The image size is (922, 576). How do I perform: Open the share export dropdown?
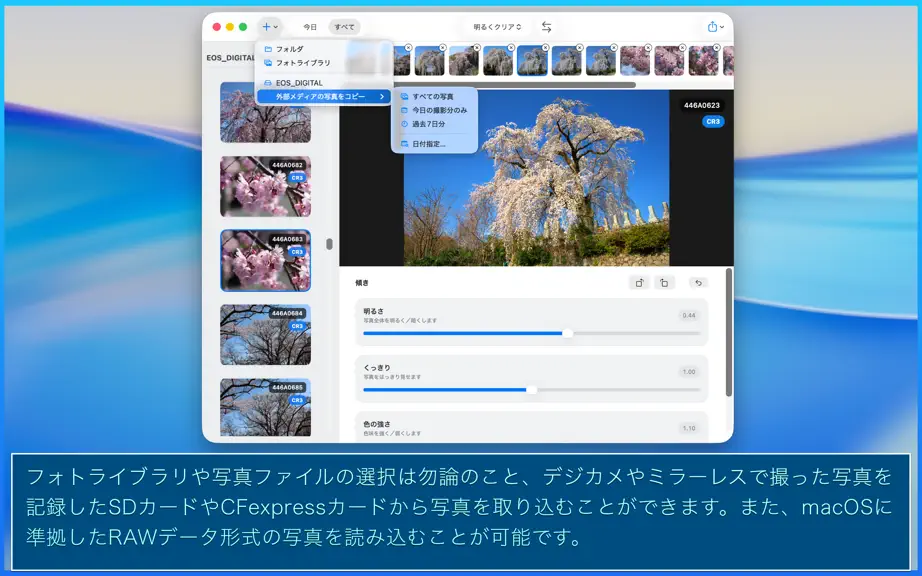pyautogui.click(x=715, y=27)
